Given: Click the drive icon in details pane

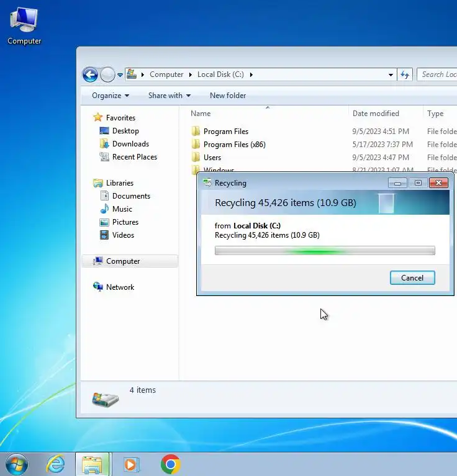Looking at the screenshot, I should (x=105, y=400).
